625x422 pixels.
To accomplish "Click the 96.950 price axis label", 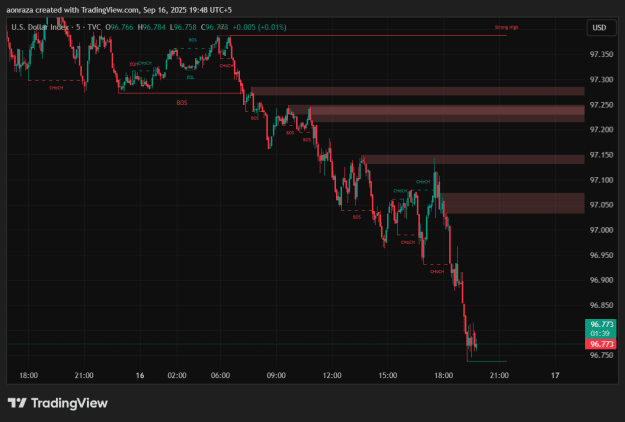I will [x=601, y=255].
